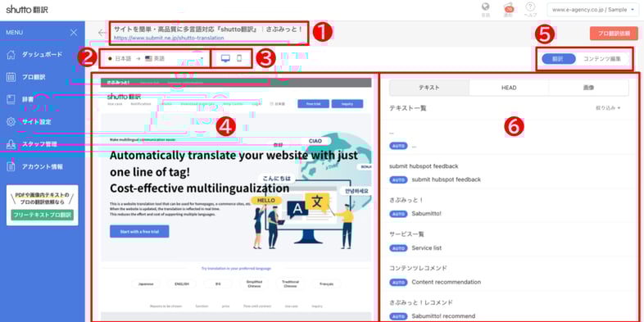The height and width of the screenshot is (322, 644).
Task: Click Start with a free trial button
Action: pyautogui.click(x=139, y=232)
